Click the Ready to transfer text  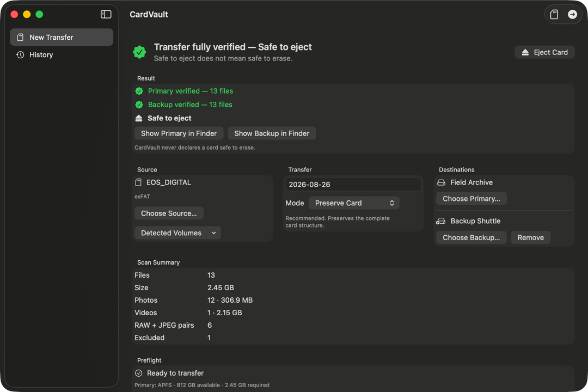point(175,373)
